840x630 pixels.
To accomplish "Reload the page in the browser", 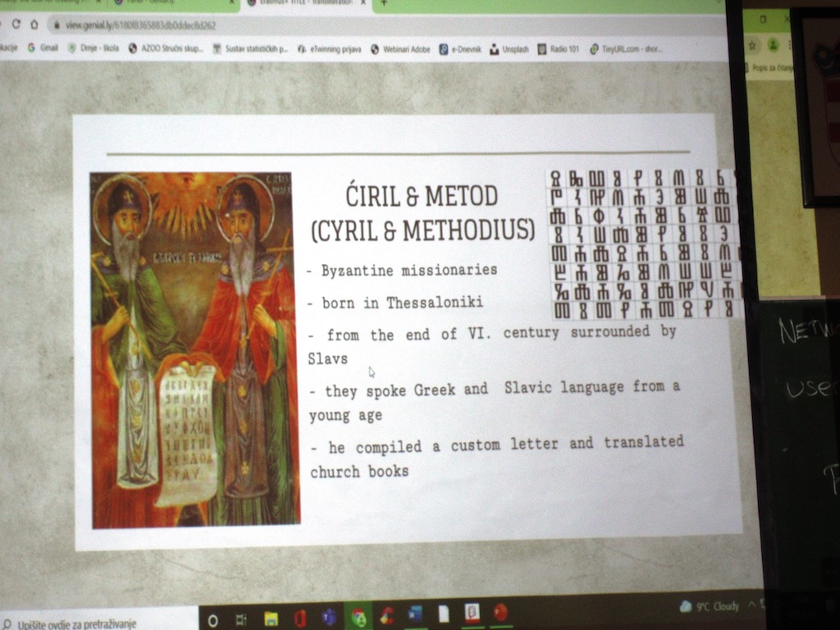I will (16, 24).
